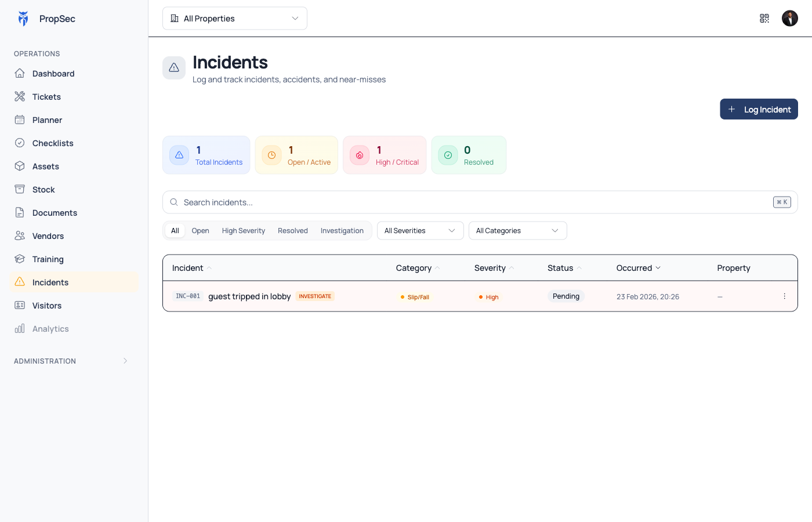Open 'guest tripped in lobby' incident

[249, 296]
